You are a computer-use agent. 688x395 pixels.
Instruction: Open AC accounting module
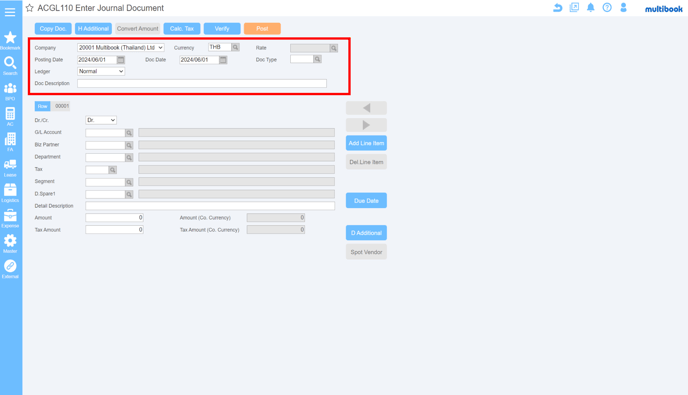coord(10,117)
